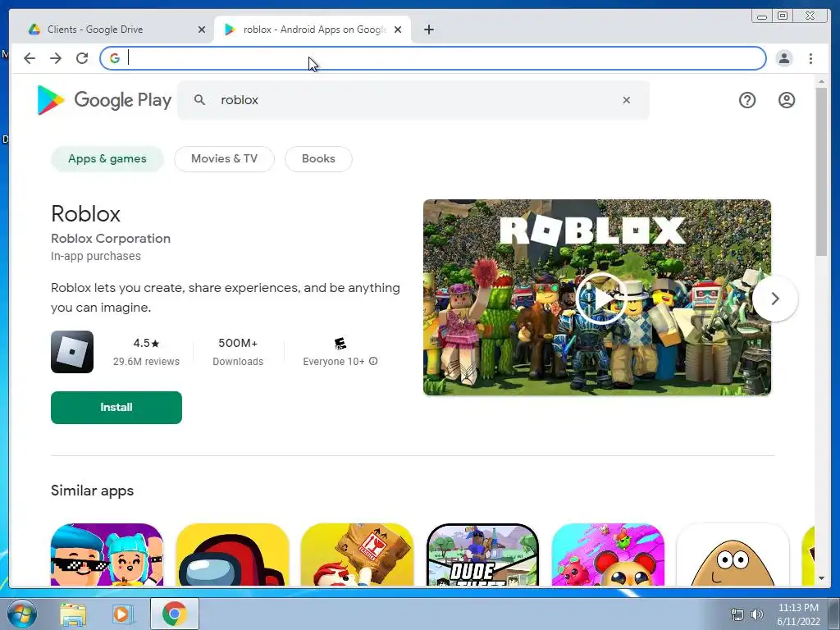The width and height of the screenshot is (840, 630).
Task: Open the network tray icon
Action: (737, 614)
